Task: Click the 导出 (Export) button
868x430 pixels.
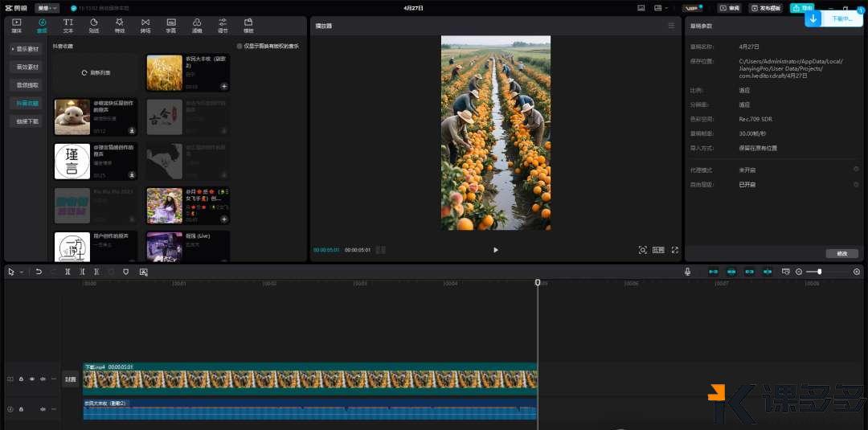Action: 800,8
